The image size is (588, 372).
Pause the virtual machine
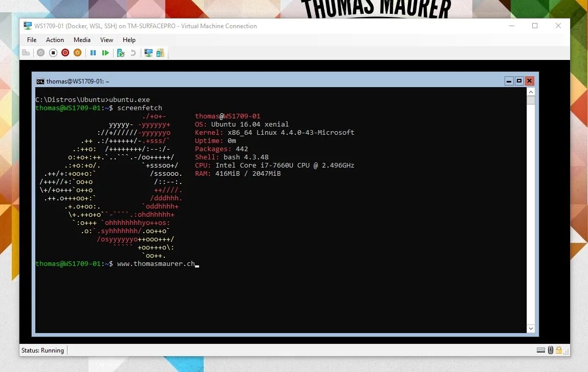click(x=93, y=53)
